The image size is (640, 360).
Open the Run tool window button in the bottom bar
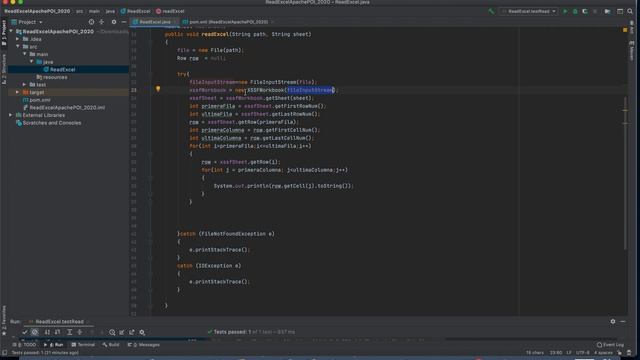click(53, 345)
